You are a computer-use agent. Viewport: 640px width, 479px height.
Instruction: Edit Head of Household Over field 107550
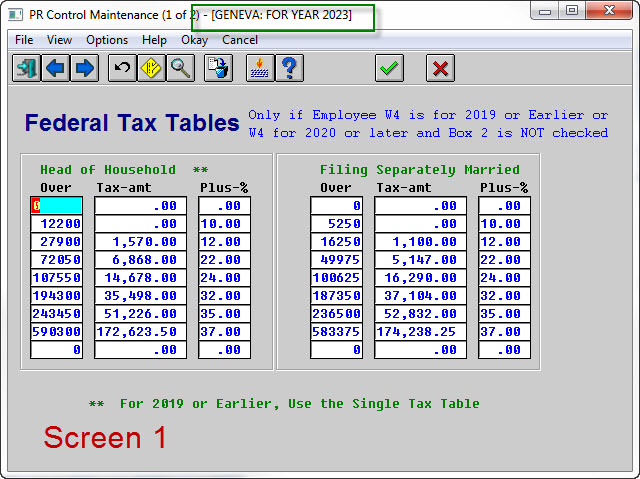click(x=56, y=277)
